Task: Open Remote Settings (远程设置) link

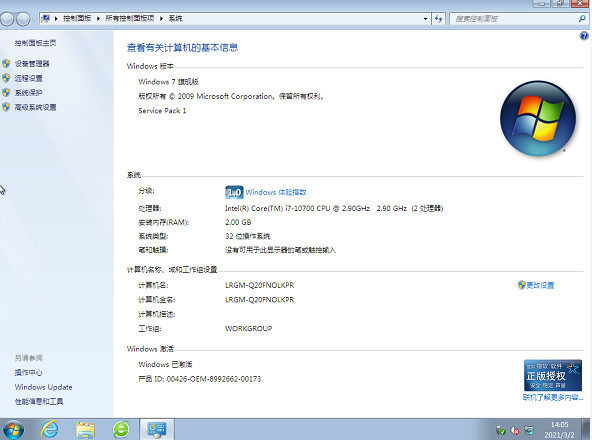Action: point(29,78)
